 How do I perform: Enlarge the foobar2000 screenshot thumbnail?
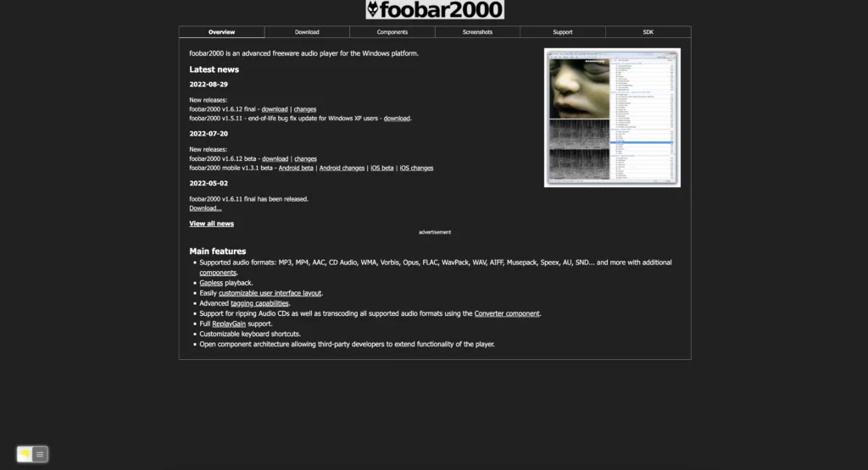click(x=612, y=118)
